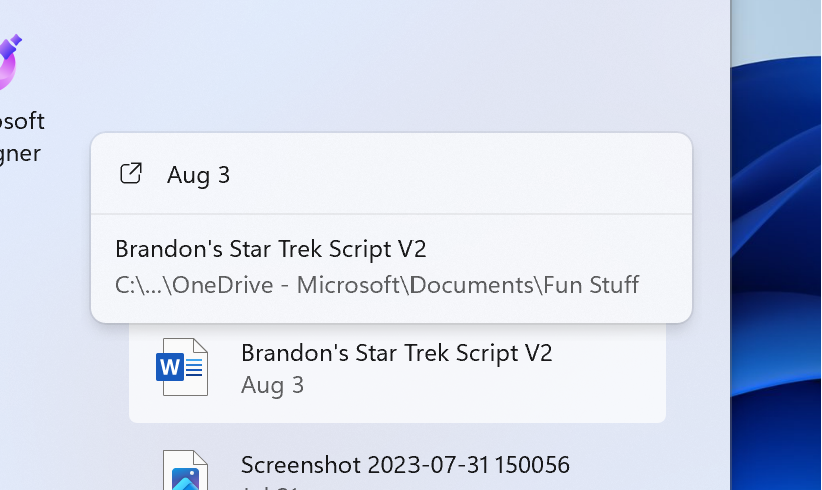Open Brandon's Star Trek Script V2 list entry
822x490 pixels.
point(396,353)
